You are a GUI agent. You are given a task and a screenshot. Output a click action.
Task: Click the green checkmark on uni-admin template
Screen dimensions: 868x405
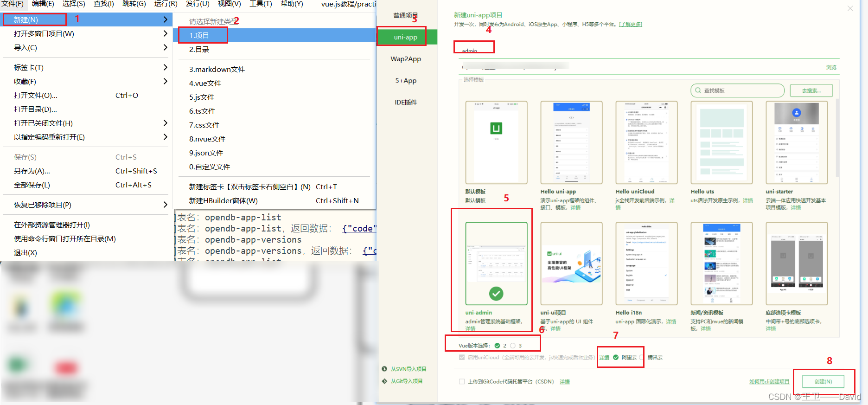click(496, 293)
